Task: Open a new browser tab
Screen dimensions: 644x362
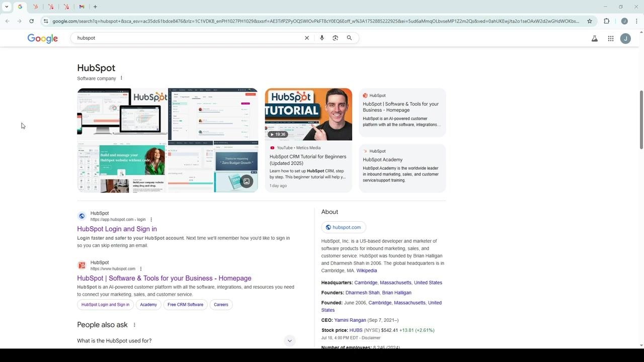Action: (x=95, y=7)
